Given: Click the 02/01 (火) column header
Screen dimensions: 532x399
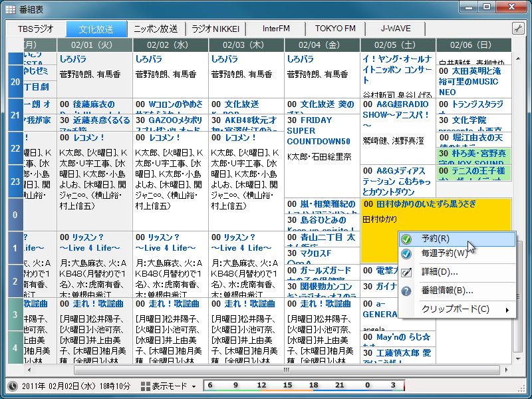Looking at the screenshot, I should (94, 45).
